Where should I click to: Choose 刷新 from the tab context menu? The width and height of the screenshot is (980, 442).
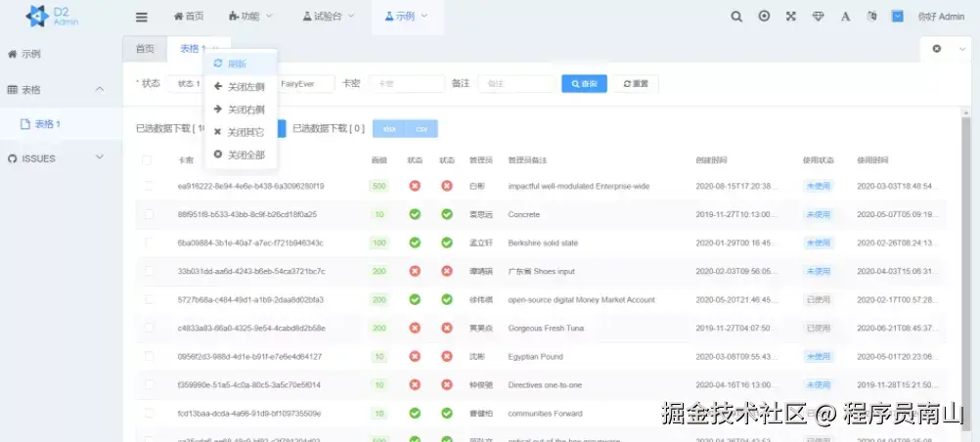pos(242,64)
